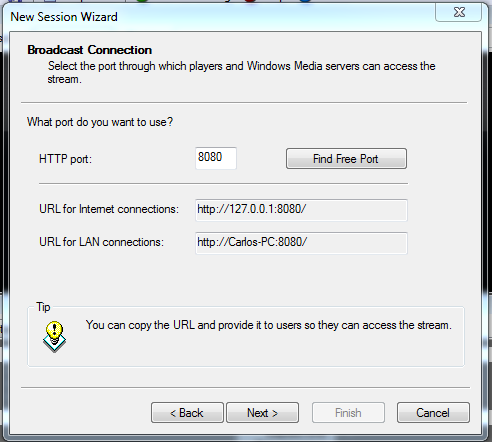Cancel the New Session Wizard

(433, 413)
